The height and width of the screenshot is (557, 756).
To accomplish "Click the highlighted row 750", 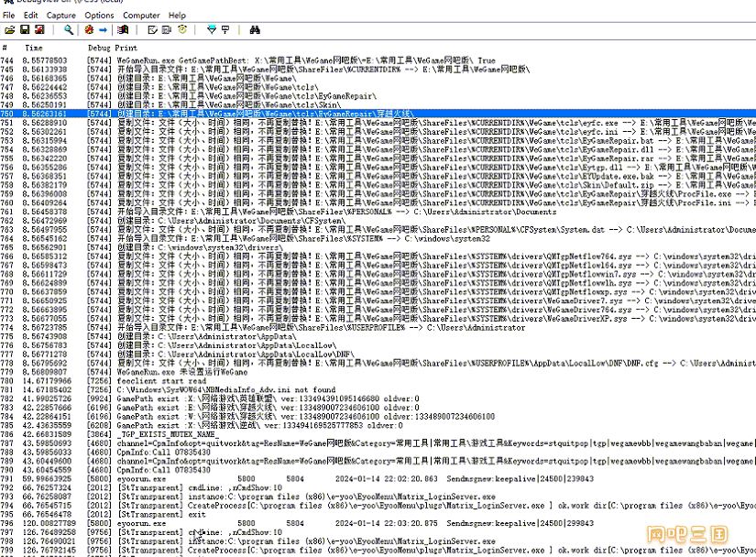I will (378, 114).
